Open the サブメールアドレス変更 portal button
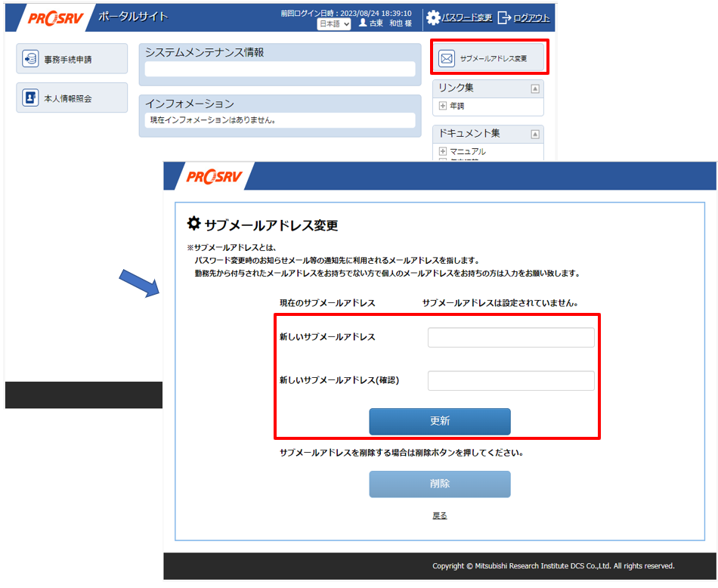718x588 pixels. pos(489,57)
